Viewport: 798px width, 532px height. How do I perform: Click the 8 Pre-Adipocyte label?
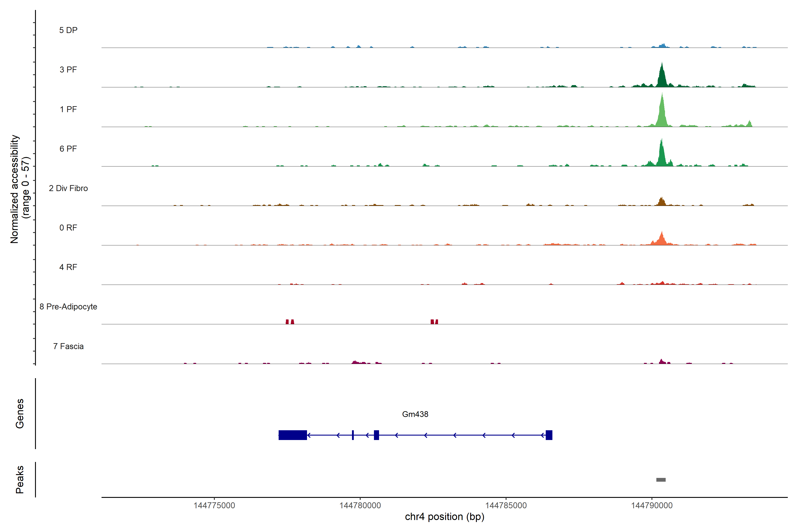pyautogui.click(x=68, y=307)
